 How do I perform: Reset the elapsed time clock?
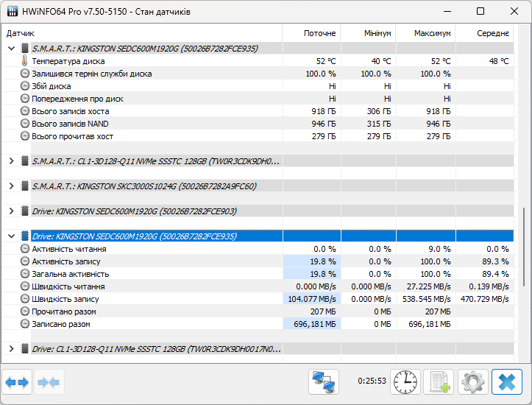coord(404,381)
